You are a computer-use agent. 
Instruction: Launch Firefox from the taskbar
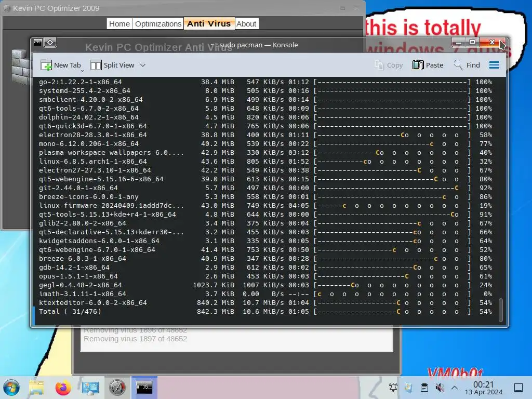[x=63, y=388]
